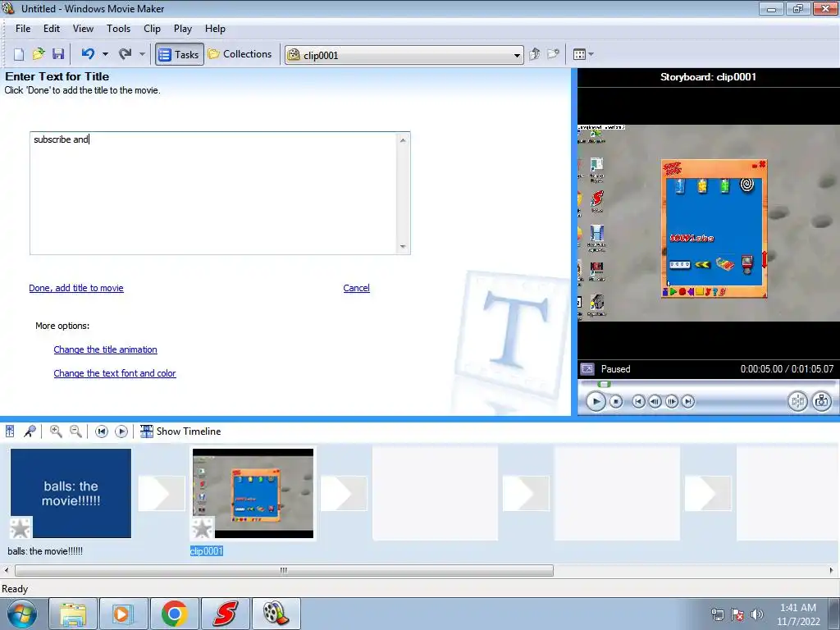Viewport: 840px width, 630px height.
Task: Undo the last action
Action: [88, 54]
